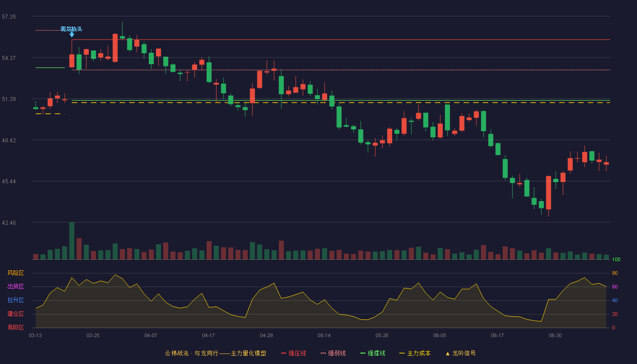Click the 51.39 price axis label
Image resolution: width=637 pixels, height=364 pixels.
(9, 99)
